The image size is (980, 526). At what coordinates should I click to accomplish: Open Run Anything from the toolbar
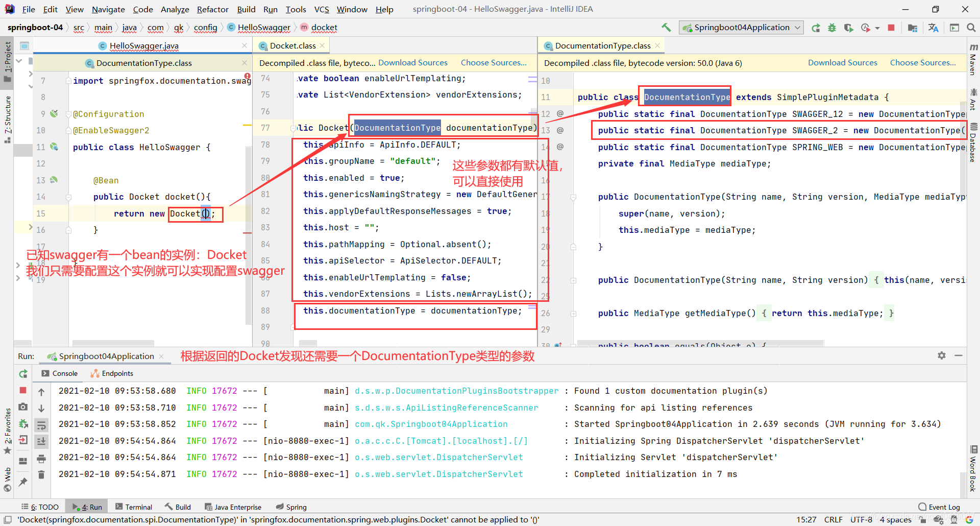tap(954, 28)
